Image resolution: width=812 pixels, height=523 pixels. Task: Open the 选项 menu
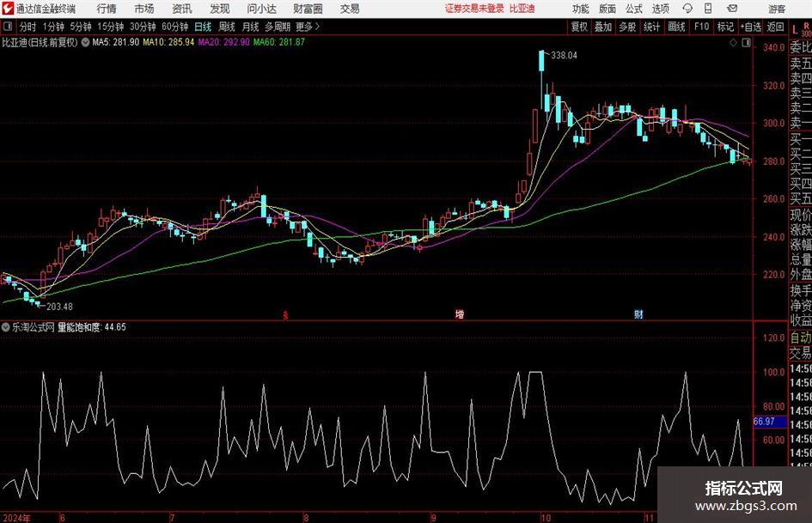point(660,9)
